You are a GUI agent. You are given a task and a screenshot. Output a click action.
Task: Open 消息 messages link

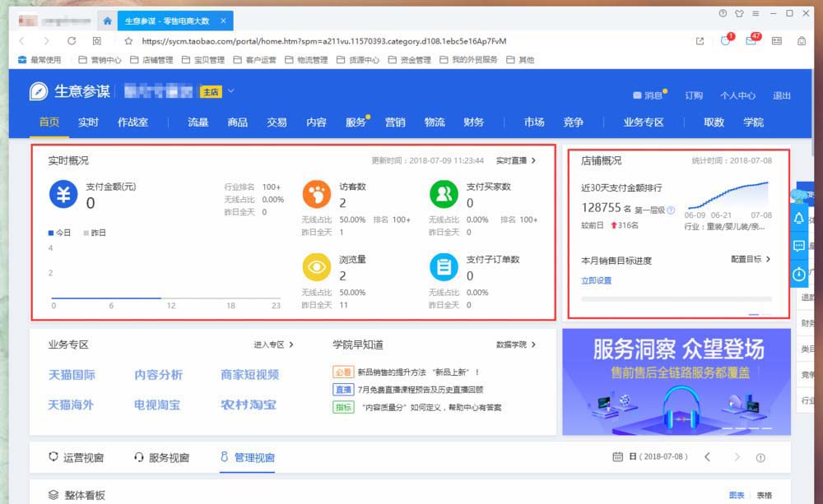pyautogui.click(x=649, y=95)
